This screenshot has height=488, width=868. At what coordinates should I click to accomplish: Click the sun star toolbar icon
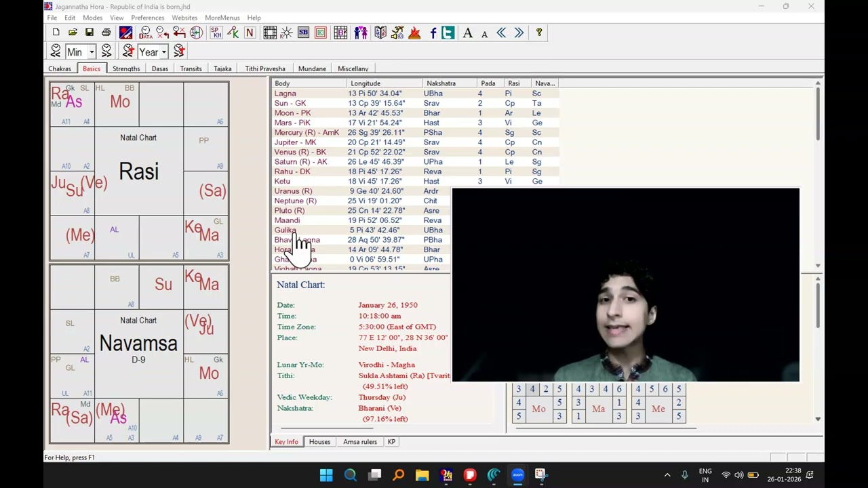(x=286, y=33)
